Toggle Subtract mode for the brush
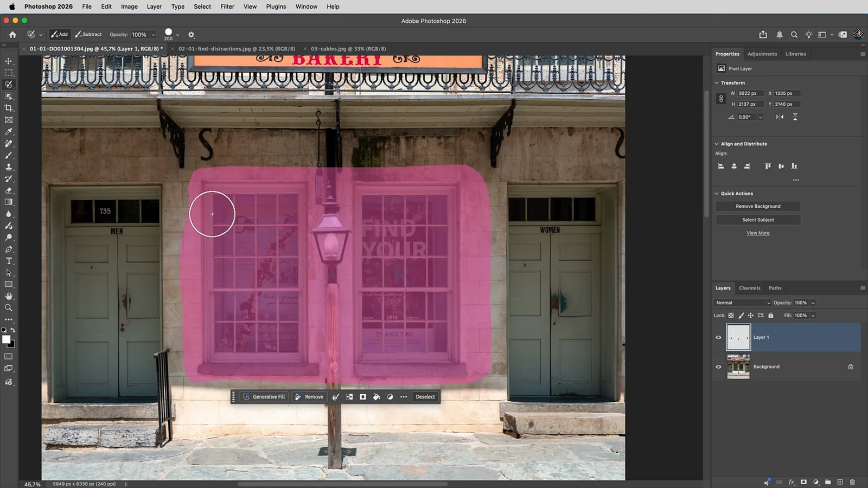Viewport: 868px width, 488px height. click(x=88, y=34)
